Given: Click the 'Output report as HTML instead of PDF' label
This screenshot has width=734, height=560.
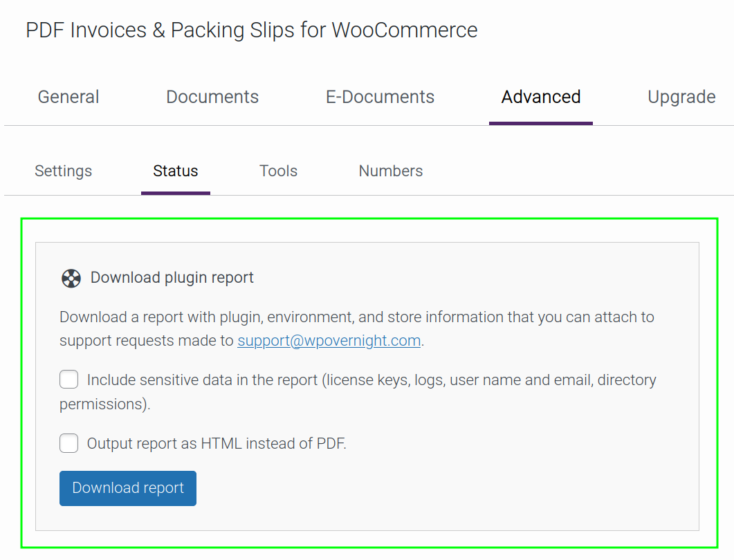Looking at the screenshot, I should tap(217, 443).
